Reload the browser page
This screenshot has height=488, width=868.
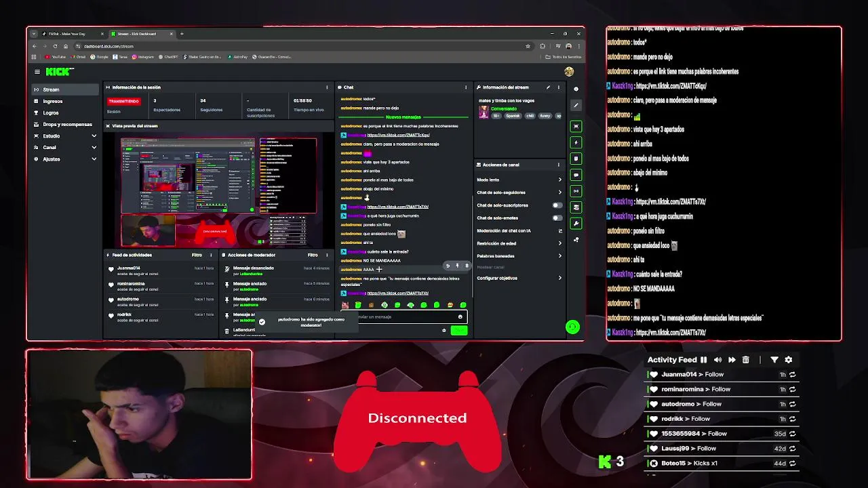pyautogui.click(x=55, y=46)
